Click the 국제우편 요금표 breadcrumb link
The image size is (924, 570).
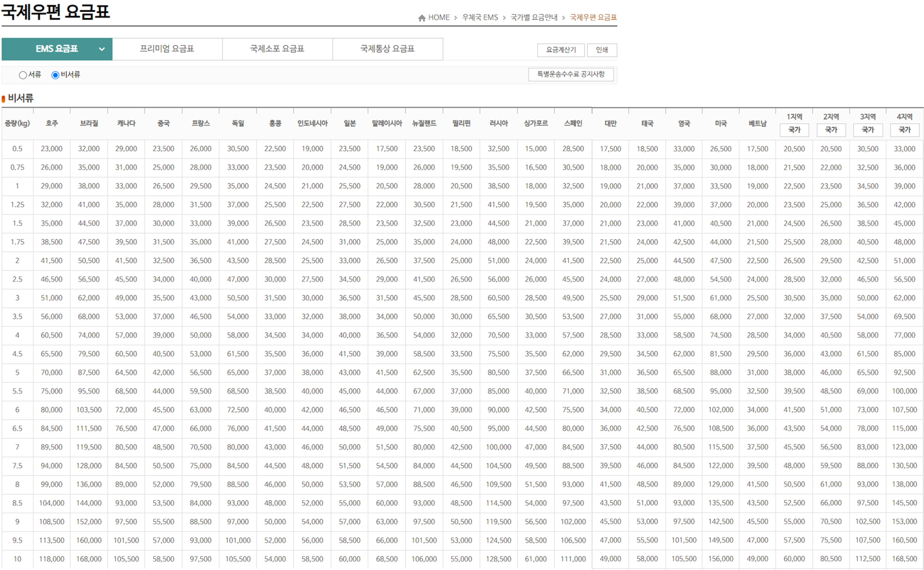pyautogui.click(x=593, y=17)
